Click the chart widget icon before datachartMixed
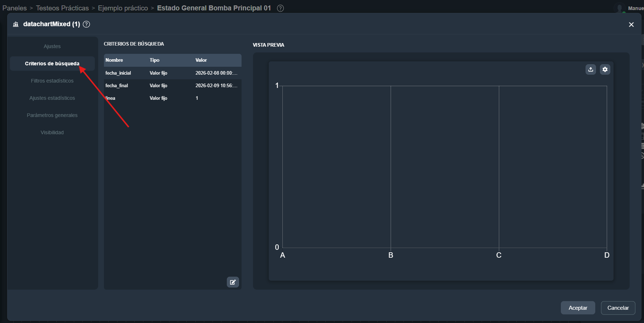Image resolution: width=644 pixels, height=323 pixels. tap(16, 24)
